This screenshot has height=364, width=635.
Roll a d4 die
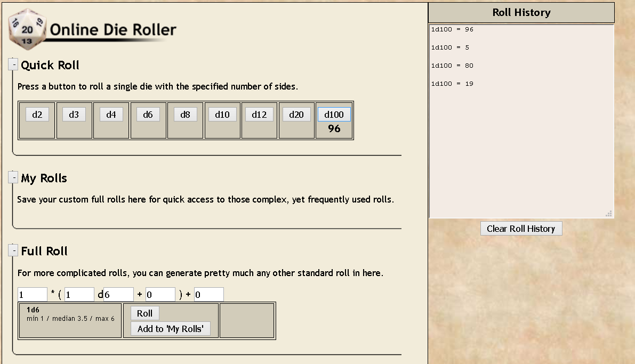pyautogui.click(x=111, y=115)
